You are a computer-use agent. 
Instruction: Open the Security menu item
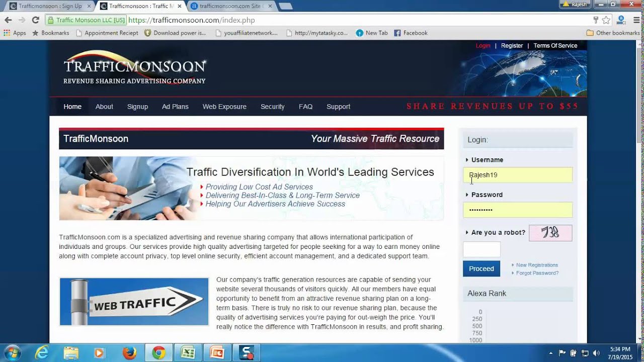click(x=273, y=107)
